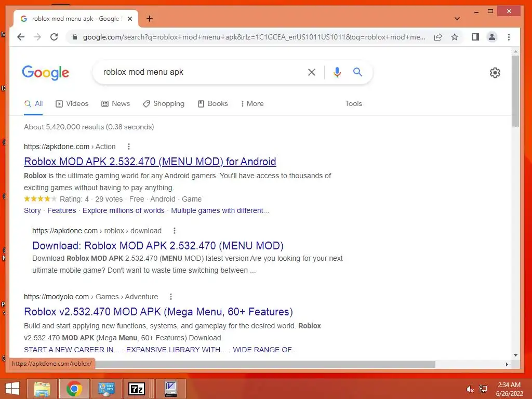Click the muted volume tray icon
This screenshot has width=532, height=399.
pyautogui.click(x=470, y=389)
